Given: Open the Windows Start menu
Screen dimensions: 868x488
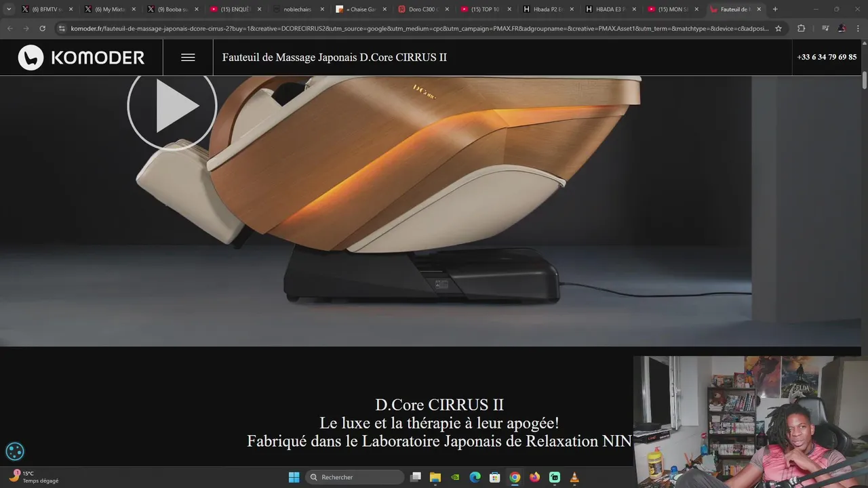Looking at the screenshot, I should tap(294, 477).
